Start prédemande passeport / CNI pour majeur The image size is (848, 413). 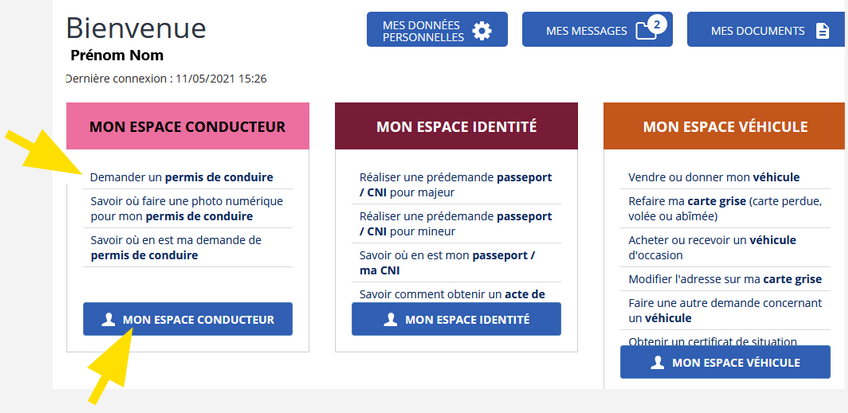456,185
